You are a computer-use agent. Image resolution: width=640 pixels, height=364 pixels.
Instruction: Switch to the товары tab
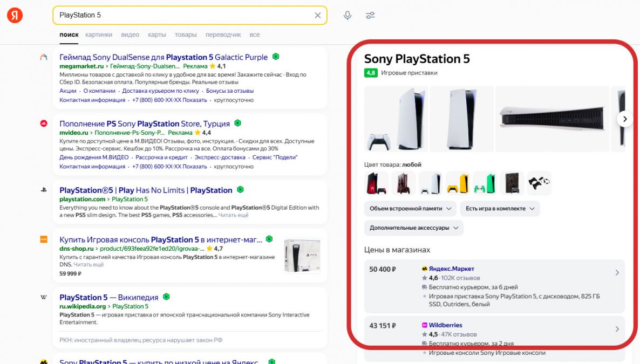[186, 35]
